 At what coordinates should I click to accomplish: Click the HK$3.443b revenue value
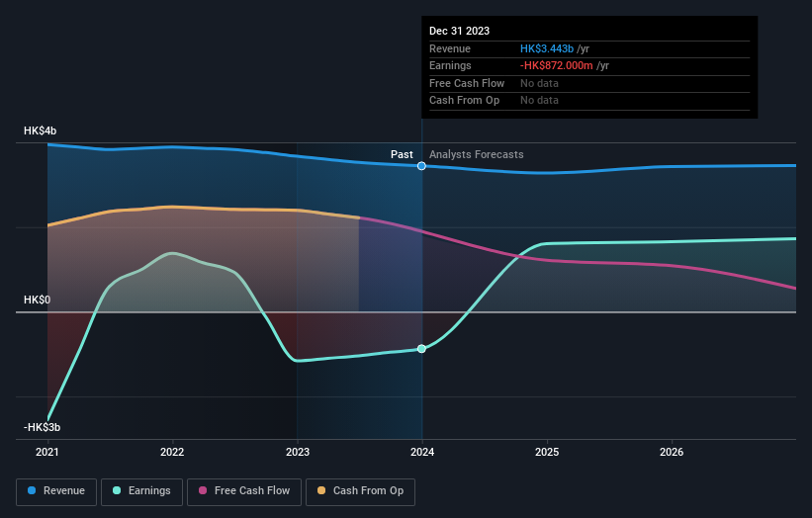pyautogui.click(x=547, y=48)
